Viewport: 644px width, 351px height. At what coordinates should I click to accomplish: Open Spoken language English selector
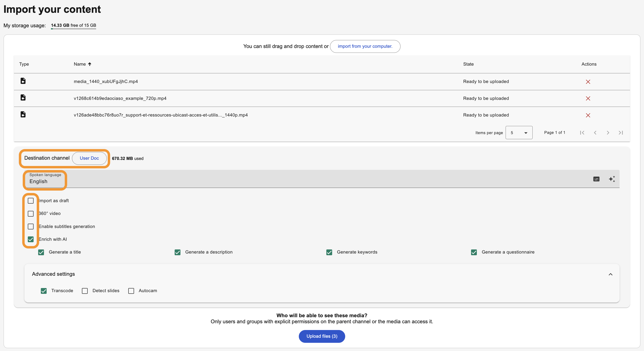[322, 179]
